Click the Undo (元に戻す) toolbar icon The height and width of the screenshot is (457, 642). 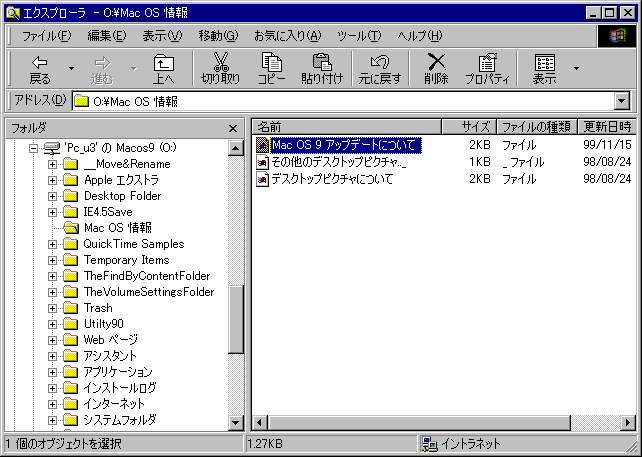(380, 62)
